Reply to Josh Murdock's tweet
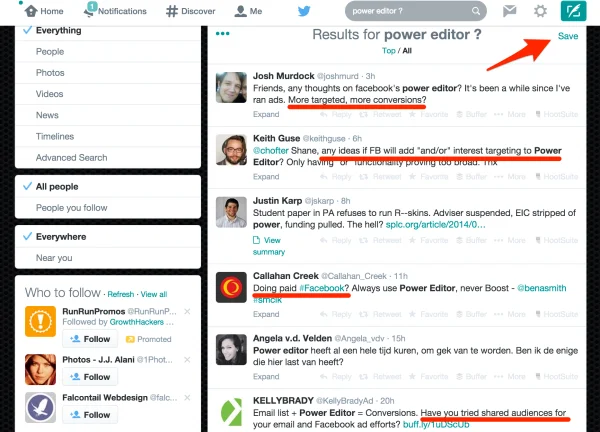 (336, 114)
